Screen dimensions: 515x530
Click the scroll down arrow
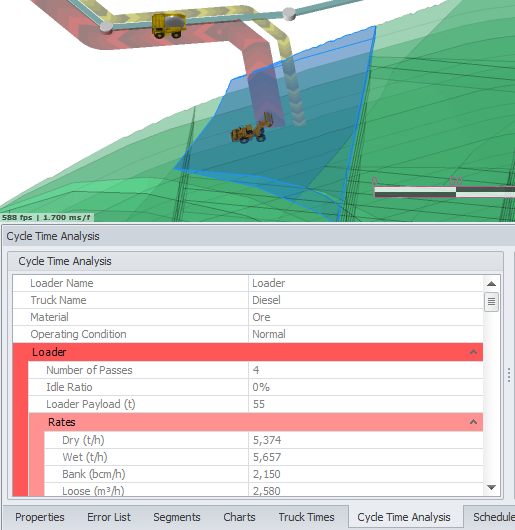tap(491, 487)
